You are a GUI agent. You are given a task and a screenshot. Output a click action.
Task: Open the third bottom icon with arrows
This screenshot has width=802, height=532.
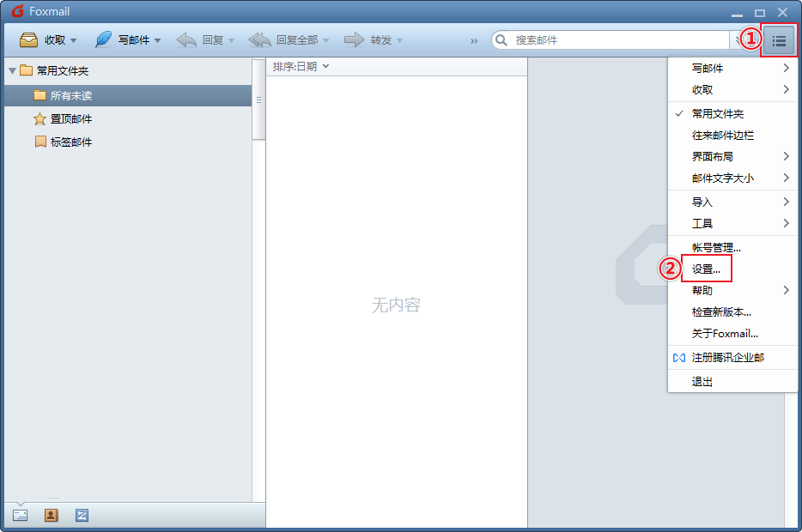(82, 516)
